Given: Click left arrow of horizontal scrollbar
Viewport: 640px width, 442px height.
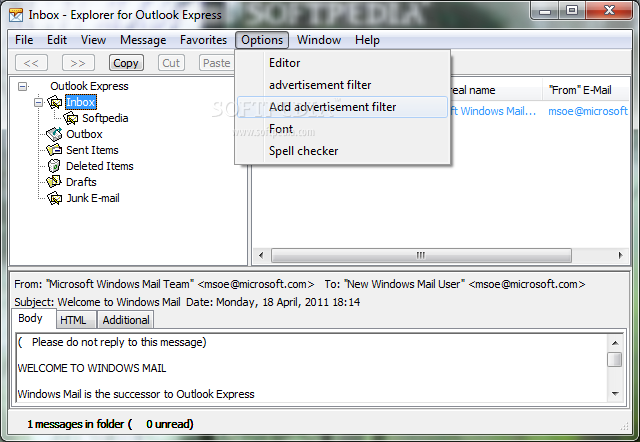Looking at the screenshot, I should pyautogui.click(x=261, y=255).
